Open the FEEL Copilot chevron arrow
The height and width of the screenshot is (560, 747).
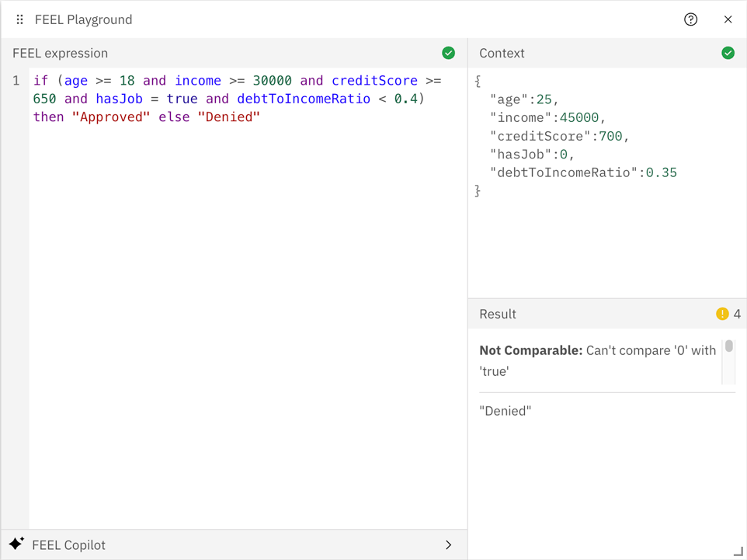tap(448, 544)
